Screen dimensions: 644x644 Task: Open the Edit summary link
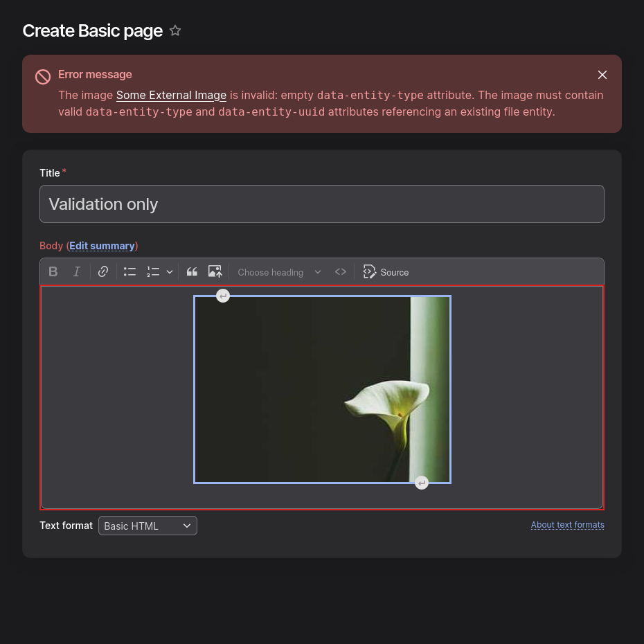pyautogui.click(x=102, y=246)
